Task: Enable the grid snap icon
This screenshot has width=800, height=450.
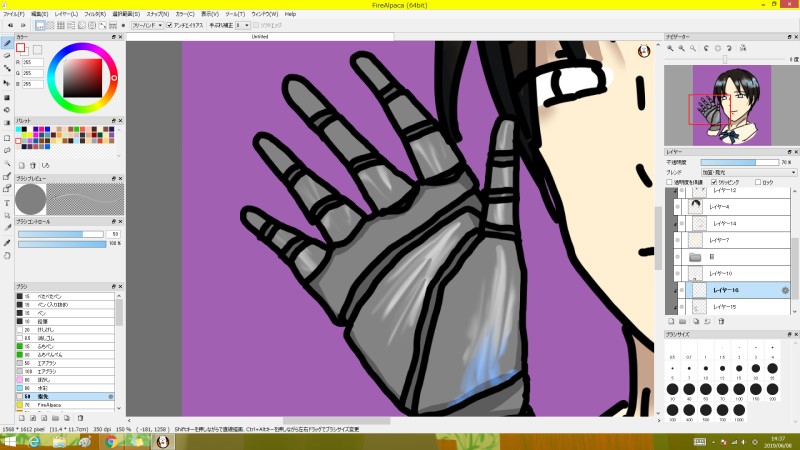Action: [x=61, y=25]
